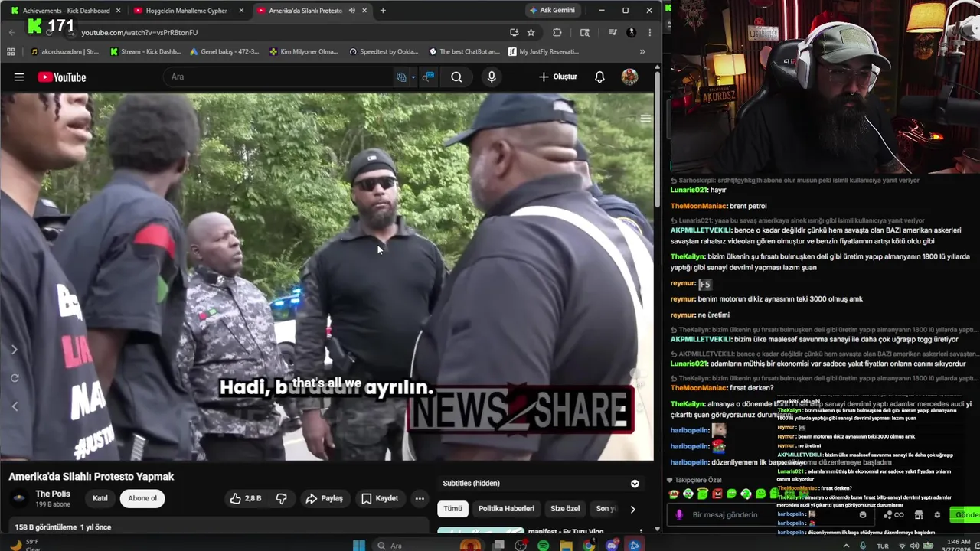Open the chat shop storefront icon
980x551 pixels.
pos(919,515)
